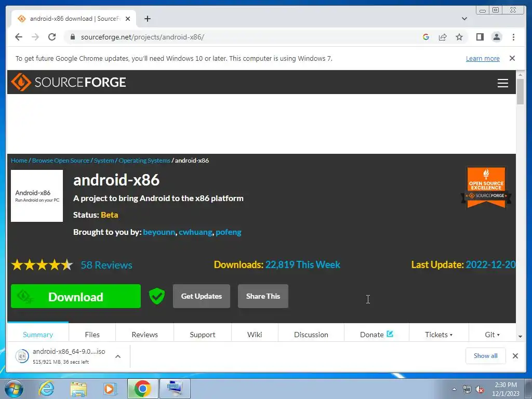Click the keyboard app taskbar icon
The width and height of the screenshot is (532, 399).
click(x=175, y=389)
